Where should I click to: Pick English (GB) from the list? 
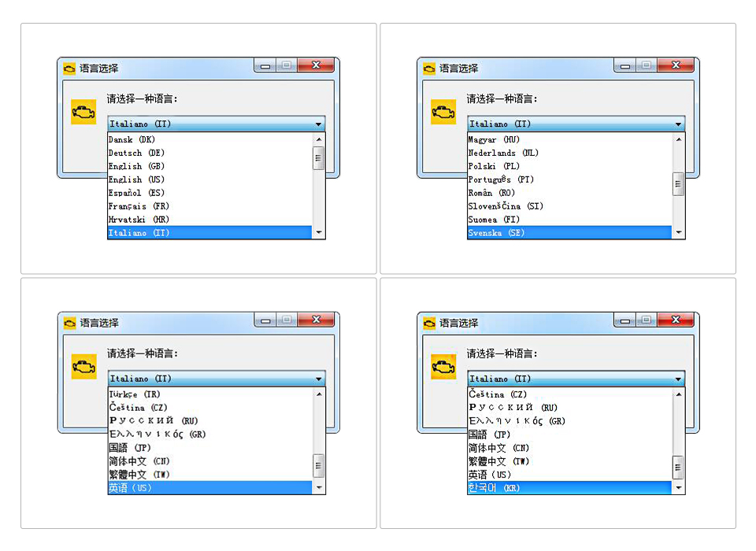(209, 166)
